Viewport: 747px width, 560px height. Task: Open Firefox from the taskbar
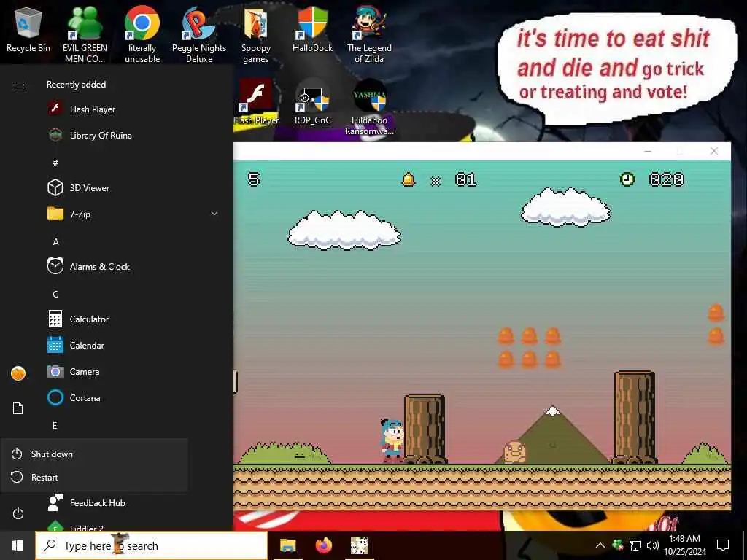(324, 545)
